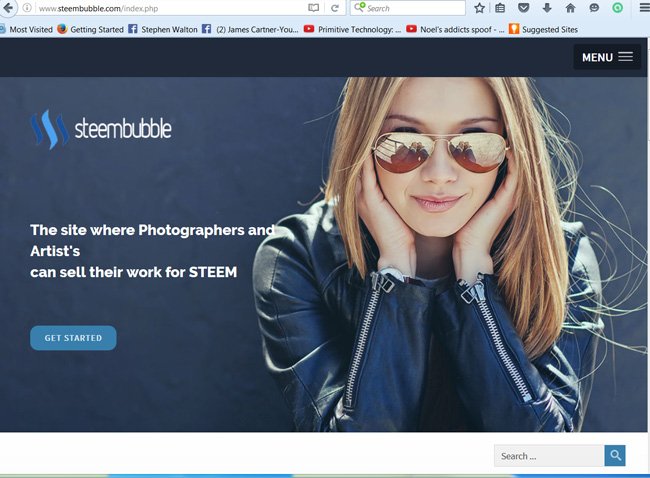This screenshot has width=650, height=478.
Task: Submit site search with magnifier button
Action: 615,456
